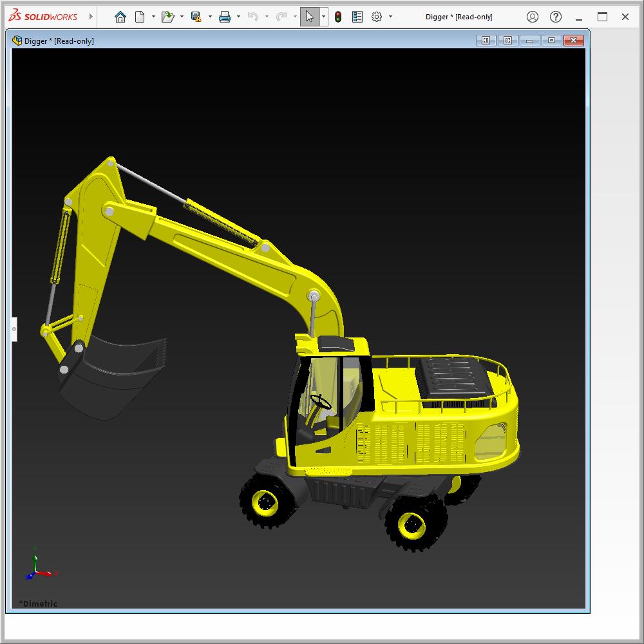Click the SOLIDWORKS logo

coord(43,17)
